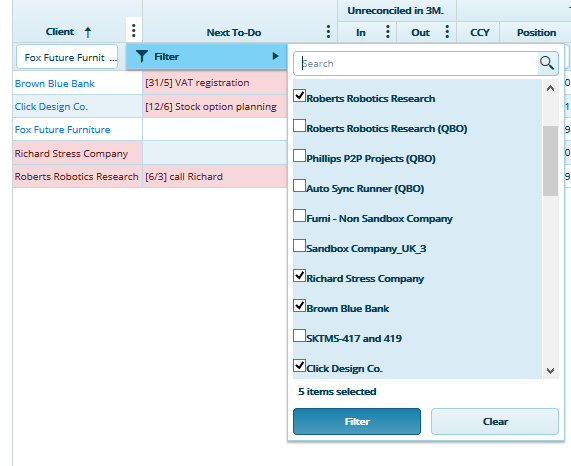571x466 pixels.
Task: Click the blue Filter apply button
Action: [357, 422]
